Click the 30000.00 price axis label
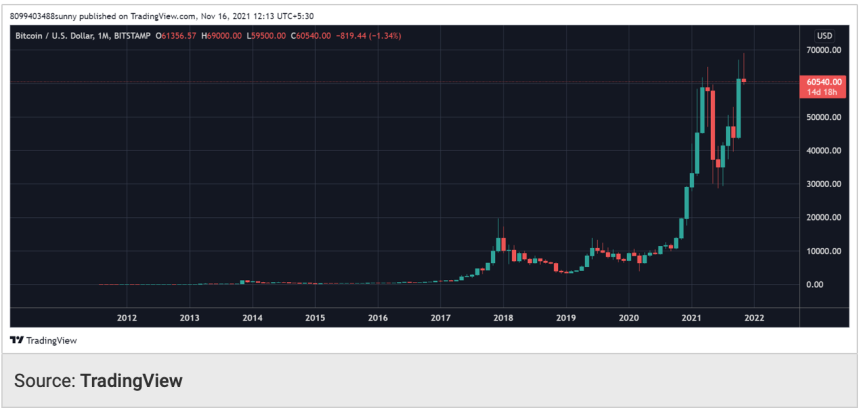Image resolution: width=860 pixels, height=408 pixels. point(822,184)
